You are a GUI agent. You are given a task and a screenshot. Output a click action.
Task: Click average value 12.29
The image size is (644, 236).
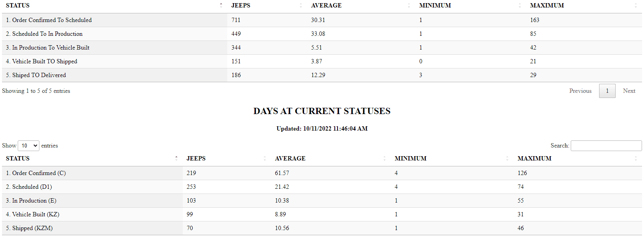318,75
